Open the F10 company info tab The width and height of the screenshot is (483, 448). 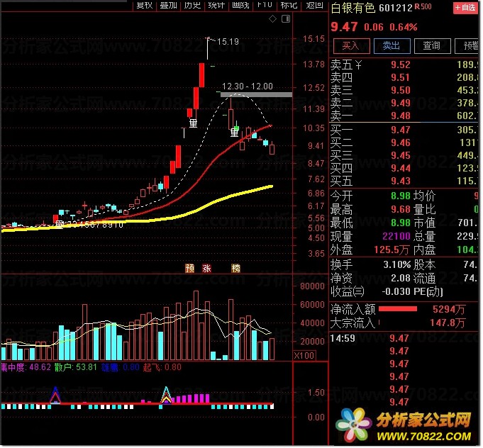coord(265,5)
